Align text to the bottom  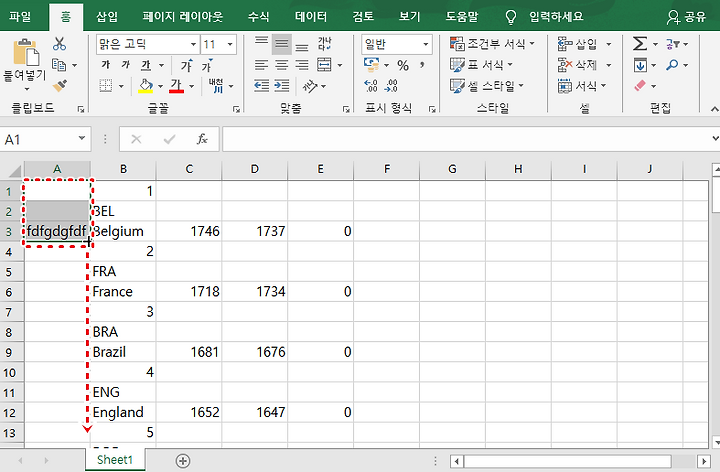[302, 46]
